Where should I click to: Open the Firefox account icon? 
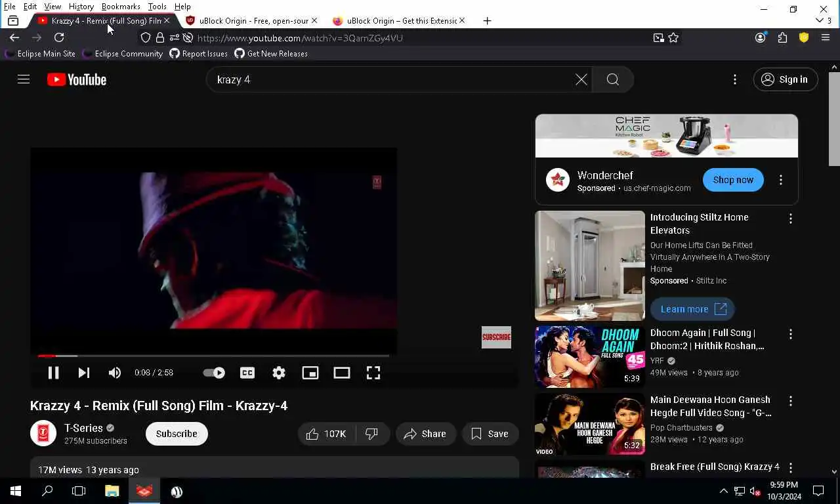pyautogui.click(x=760, y=38)
